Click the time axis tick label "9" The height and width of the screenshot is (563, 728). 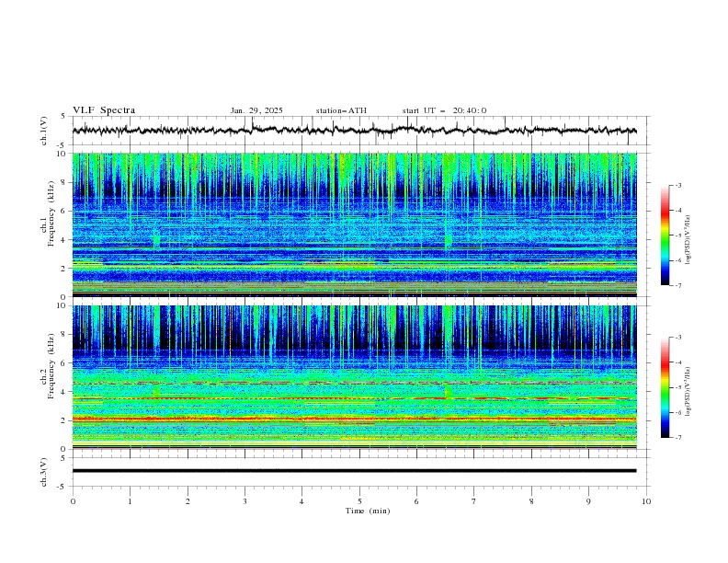click(588, 501)
